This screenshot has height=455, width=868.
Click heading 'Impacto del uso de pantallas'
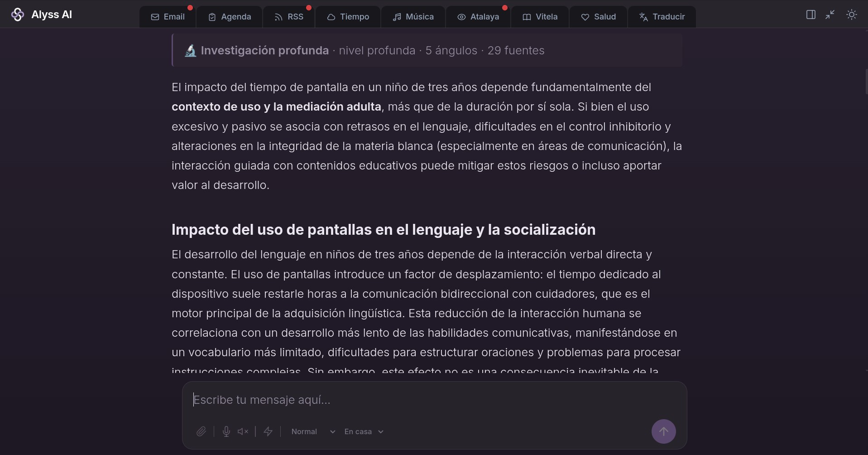coord(384,230)
